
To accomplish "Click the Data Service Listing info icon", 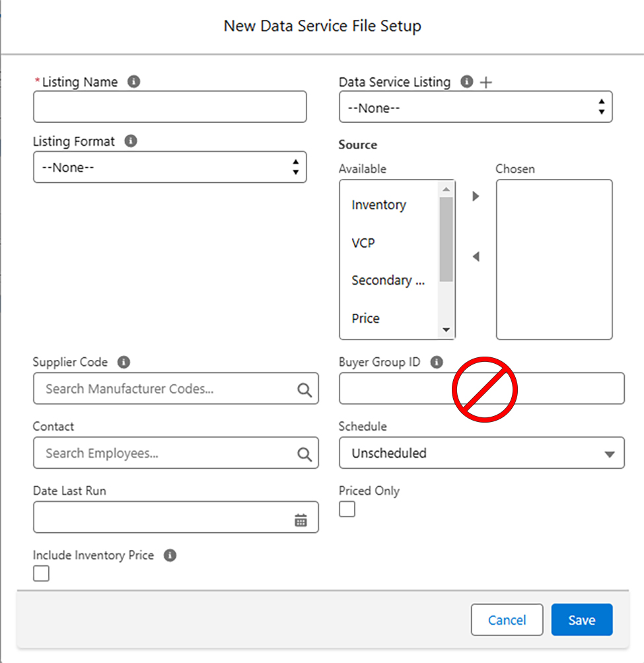I will click(466, 81).
